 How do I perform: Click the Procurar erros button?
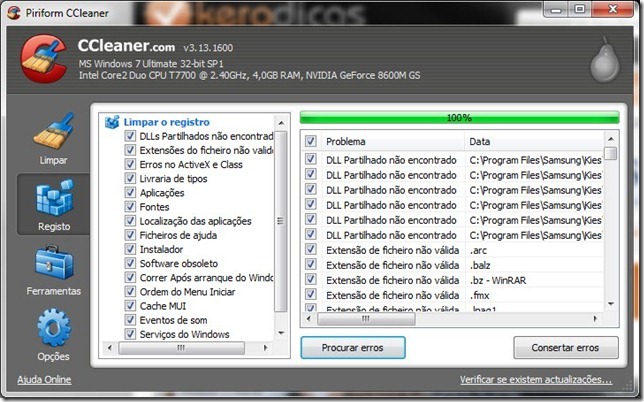pyautogui.click(x=353, y=347)
